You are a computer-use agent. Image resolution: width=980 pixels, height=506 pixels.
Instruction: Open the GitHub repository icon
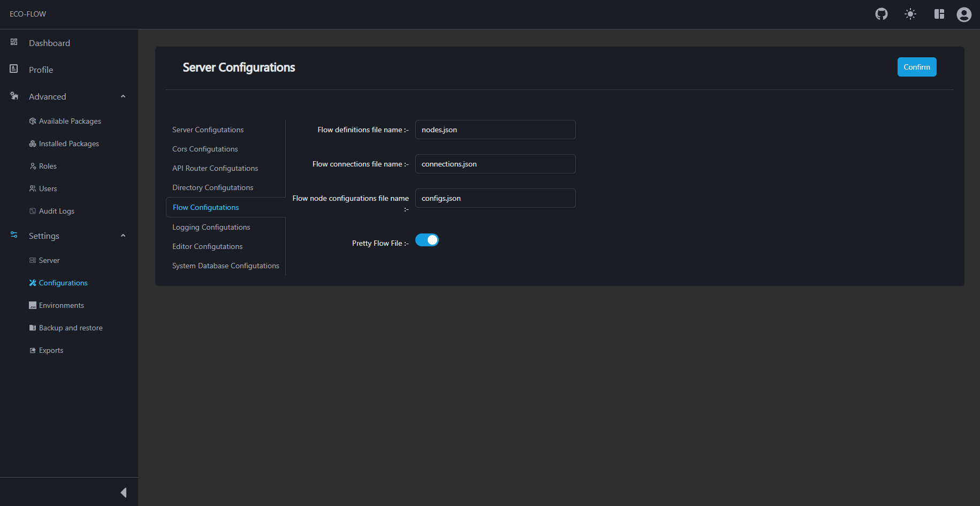(881, 14)
